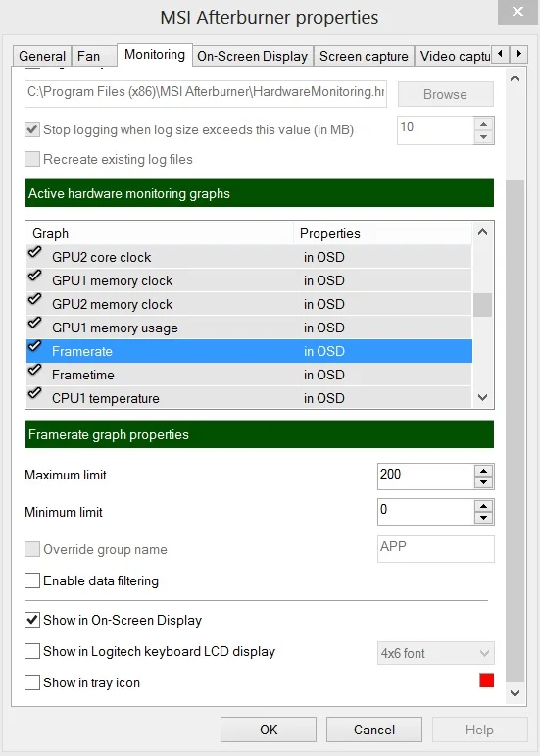540x756 pixels.
Task: Toggle the GPU1 memory clock graph checkmark
Action: [x=34, y=276]
